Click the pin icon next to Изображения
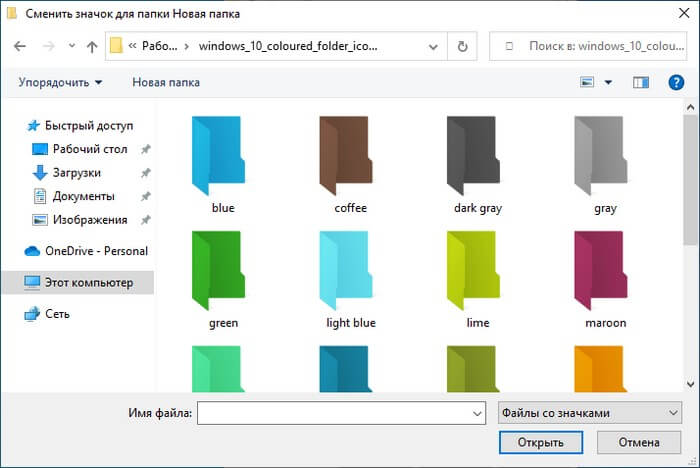Screen dimensions: 700x468 (x=146, y=220)
